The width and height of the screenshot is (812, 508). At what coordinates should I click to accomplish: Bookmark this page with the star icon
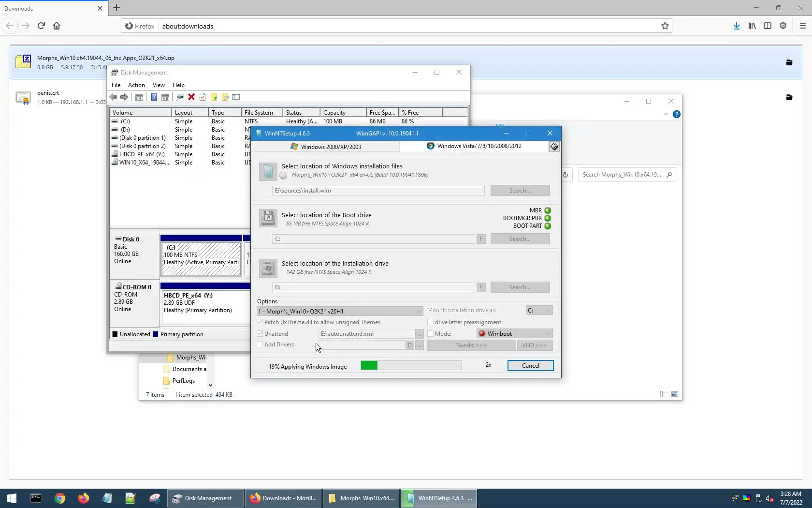(665, 26)
